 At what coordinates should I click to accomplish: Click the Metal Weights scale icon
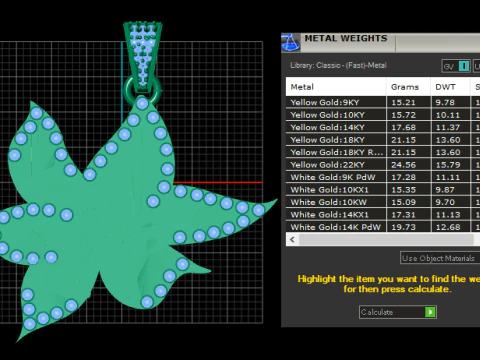point(291,42)
